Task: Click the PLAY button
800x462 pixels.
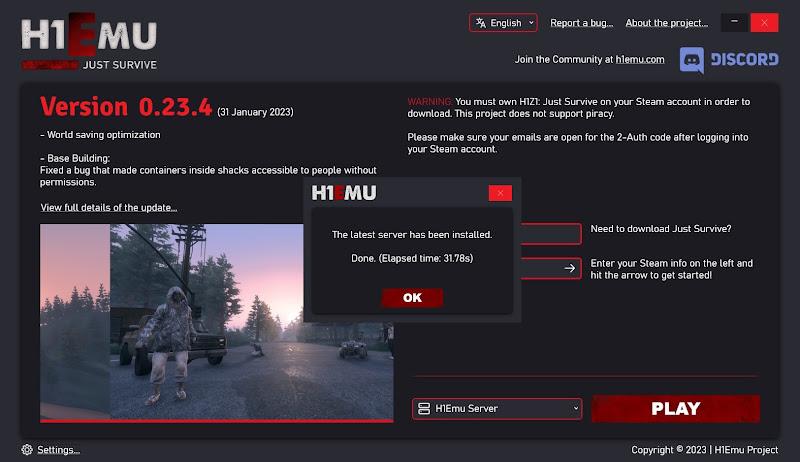Action: pyautogui.click(x=676, y=408)
